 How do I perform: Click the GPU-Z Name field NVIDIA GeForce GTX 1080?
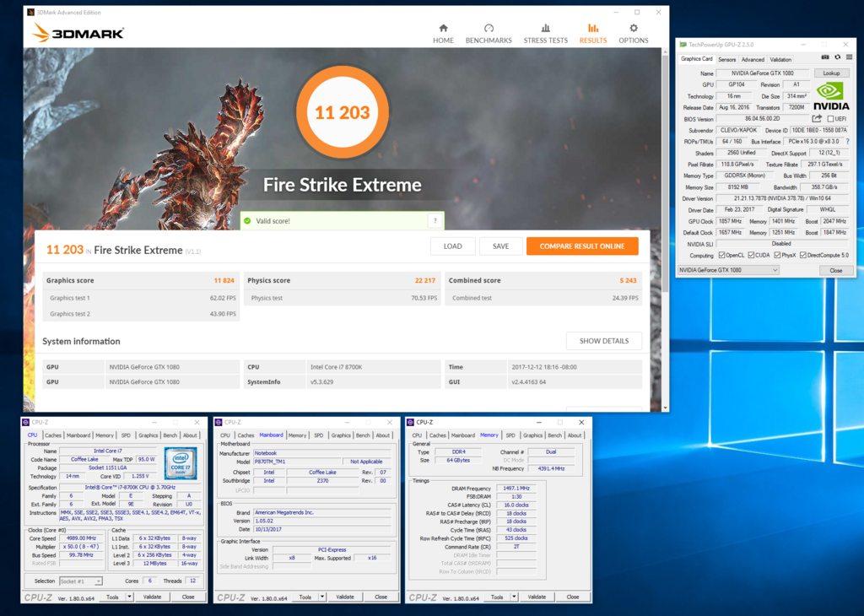pos(762,73)
